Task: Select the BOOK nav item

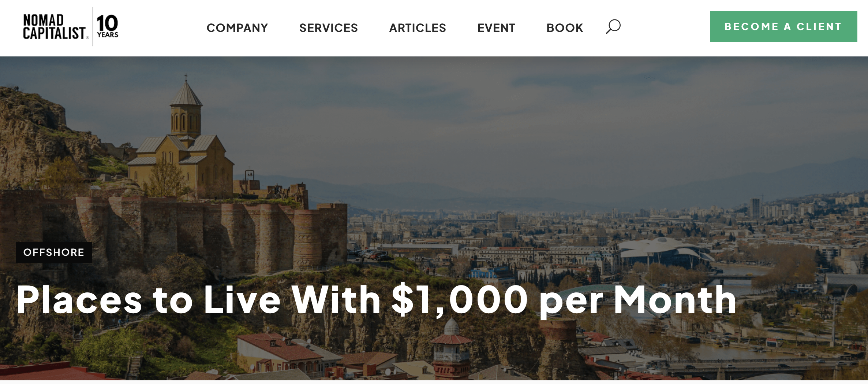Action: pos(565,28)
